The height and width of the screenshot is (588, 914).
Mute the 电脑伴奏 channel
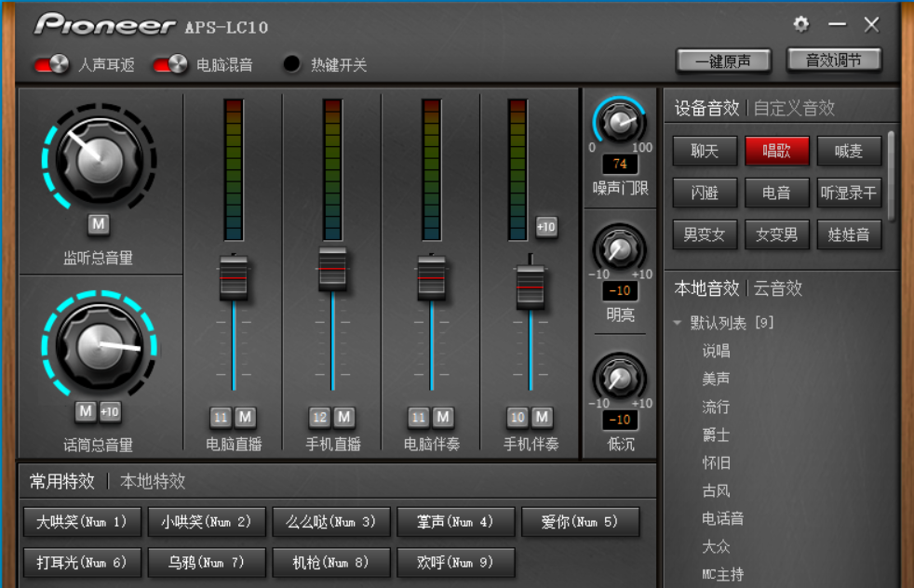point(443,417)
